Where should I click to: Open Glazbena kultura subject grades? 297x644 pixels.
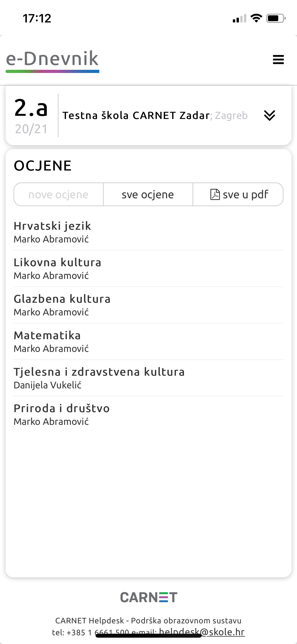62,305
